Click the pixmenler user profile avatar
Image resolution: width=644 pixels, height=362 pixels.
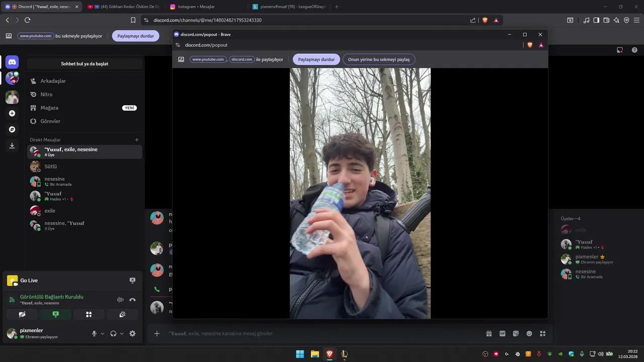click(x=12, y=333)
